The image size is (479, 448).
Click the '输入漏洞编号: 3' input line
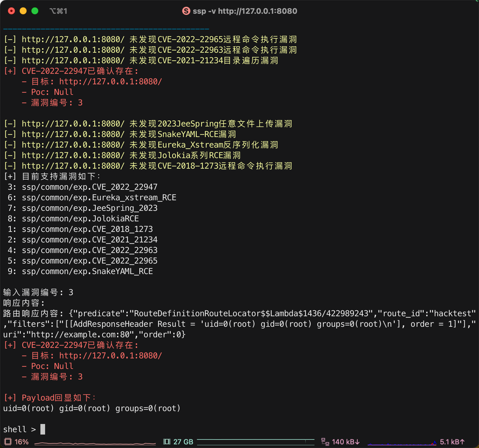(38, 292)
